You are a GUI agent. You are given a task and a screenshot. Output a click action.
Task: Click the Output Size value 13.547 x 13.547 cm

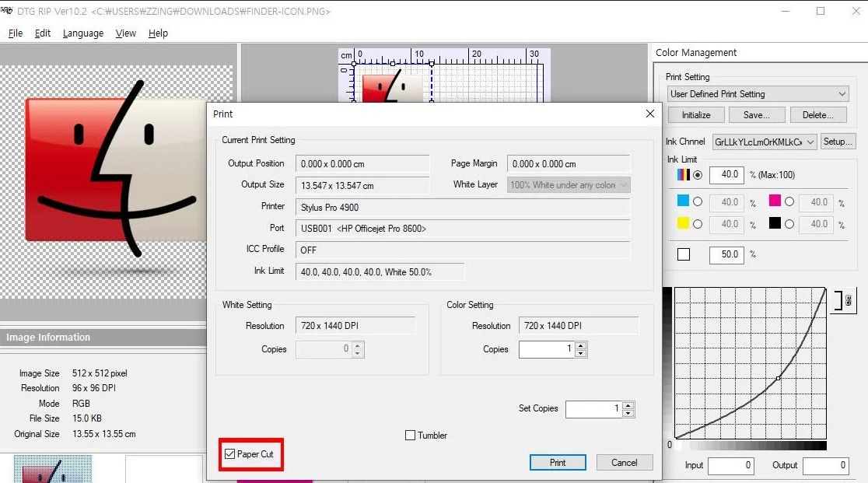[362, 185]
